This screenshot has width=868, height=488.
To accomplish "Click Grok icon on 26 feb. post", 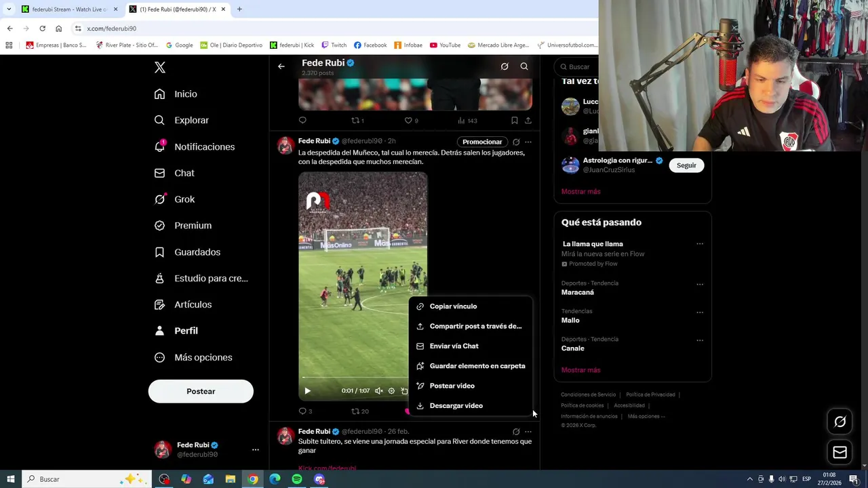I will click(x=516, y=432).
